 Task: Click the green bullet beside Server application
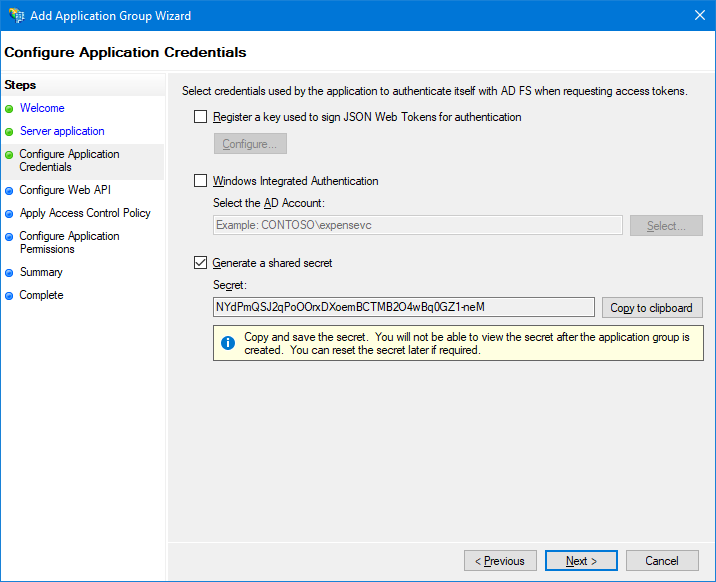[9, 132]
